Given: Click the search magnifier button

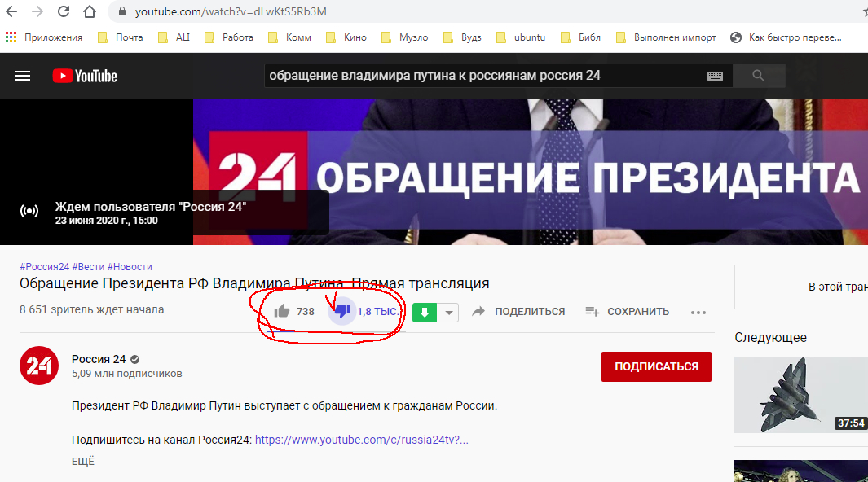Looking at the screenshot, I should pos(759,76).
